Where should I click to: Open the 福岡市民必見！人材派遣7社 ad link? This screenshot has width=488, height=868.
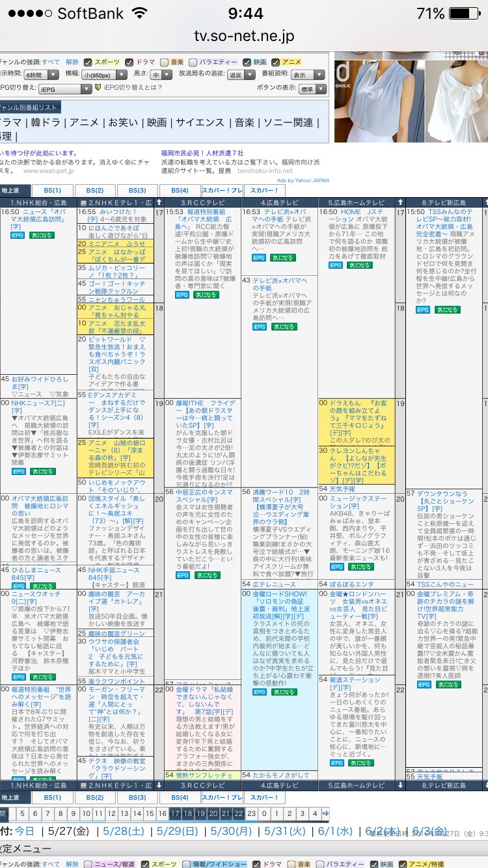[202, 153]
